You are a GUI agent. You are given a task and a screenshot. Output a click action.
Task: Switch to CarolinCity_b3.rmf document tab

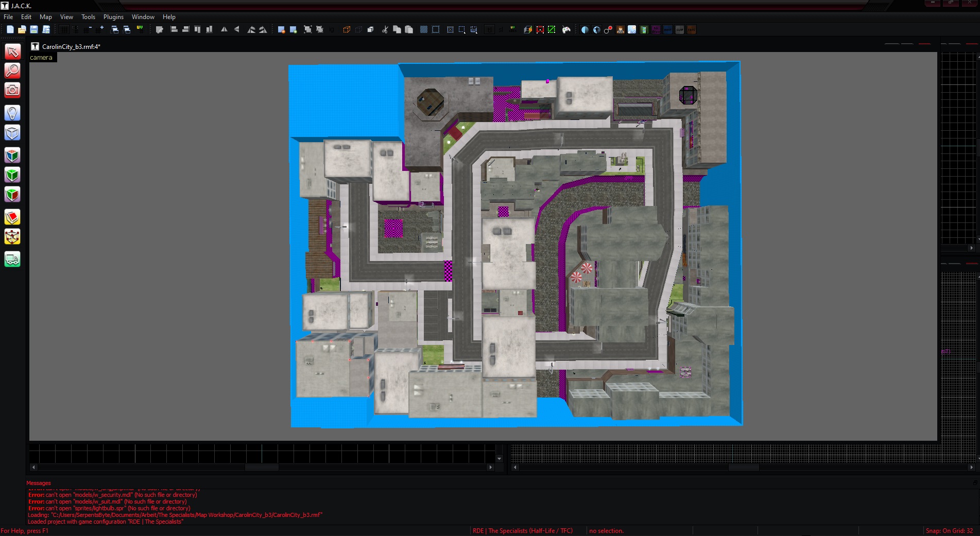(71, 46)
